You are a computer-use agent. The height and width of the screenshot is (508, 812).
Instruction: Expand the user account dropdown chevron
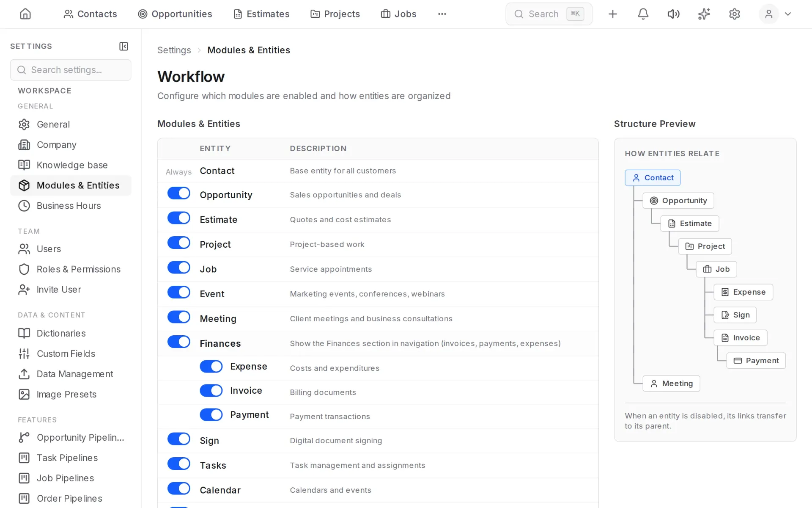(x=788, y=14)
